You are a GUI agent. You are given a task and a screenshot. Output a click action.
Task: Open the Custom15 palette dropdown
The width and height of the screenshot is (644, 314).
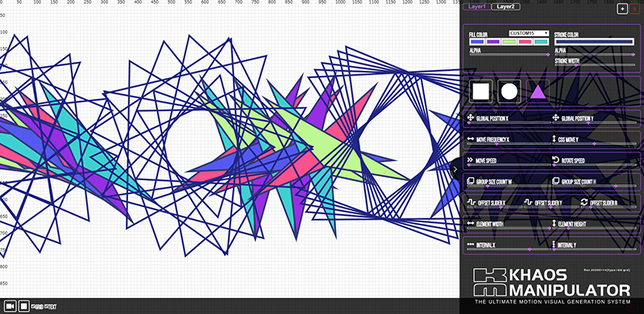(529, 33)
